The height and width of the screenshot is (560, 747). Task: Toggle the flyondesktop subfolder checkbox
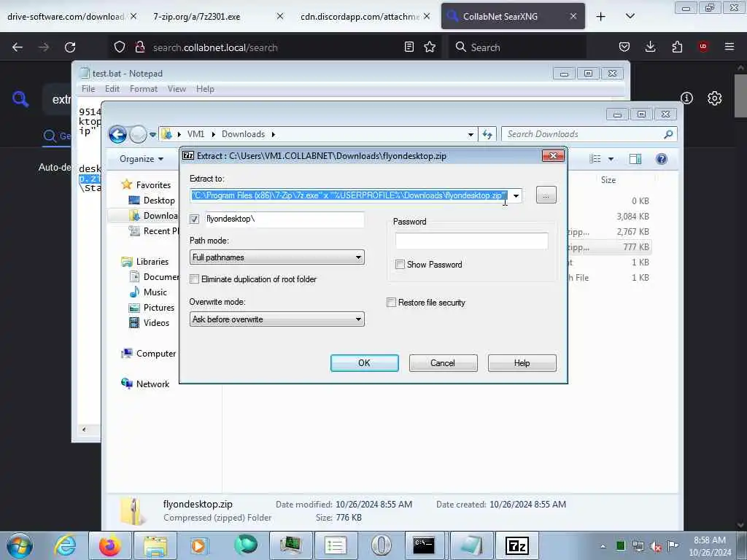tap(194, 219)
